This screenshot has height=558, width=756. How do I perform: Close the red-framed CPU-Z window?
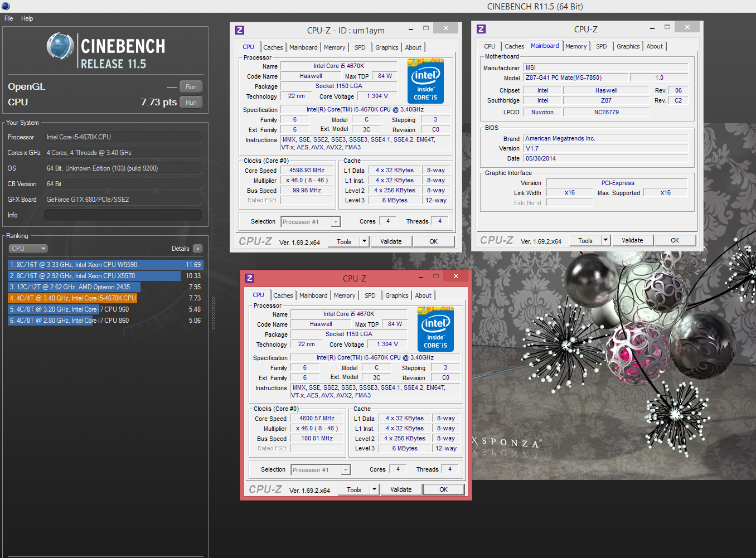[456, 276]
